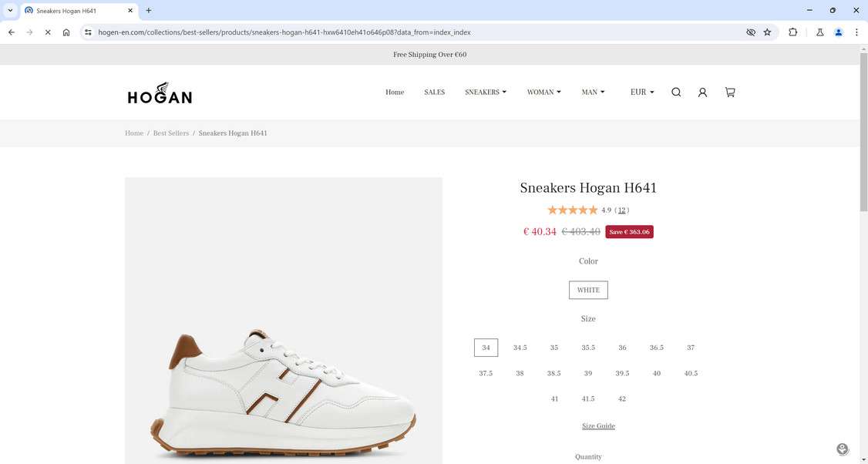868x464 pixels.
Task: Choose size 42
Action: [622, 398]
